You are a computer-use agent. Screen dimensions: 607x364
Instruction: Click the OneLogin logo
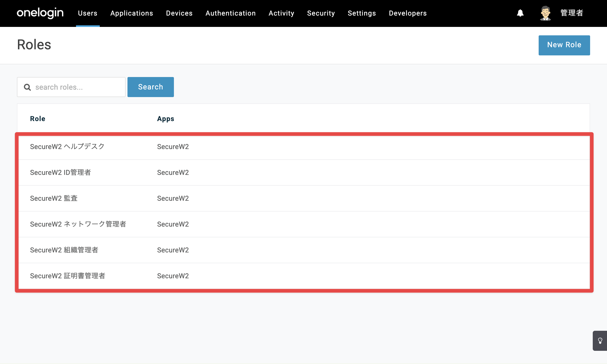(40, 13)
